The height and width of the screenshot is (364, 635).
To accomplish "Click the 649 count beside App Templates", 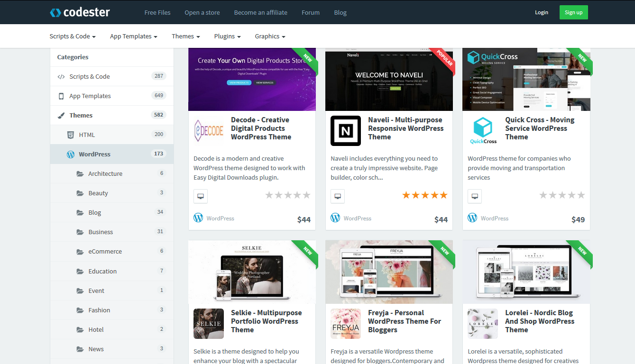I will 159,95.
